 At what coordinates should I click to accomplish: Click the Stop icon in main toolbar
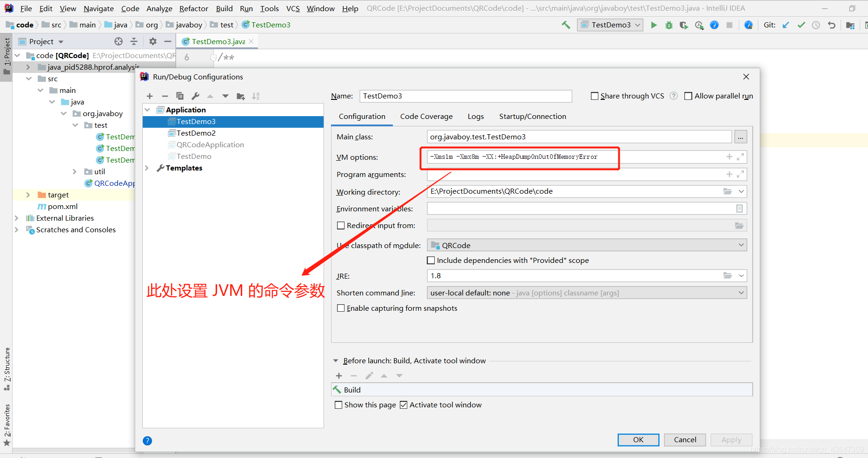click(729, 25)
